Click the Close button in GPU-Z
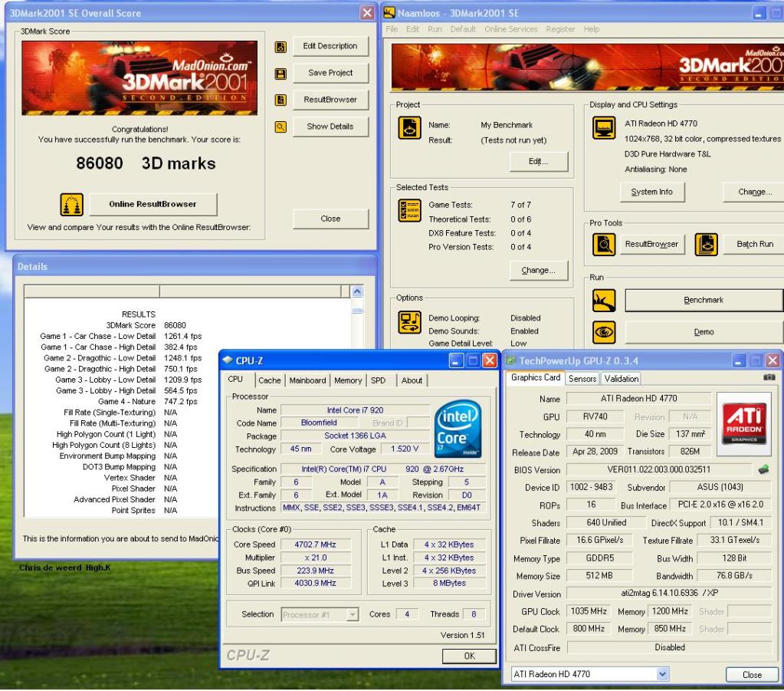Image resolution: width=784 pixels, height=691 pixels. [x=752, y=675]
